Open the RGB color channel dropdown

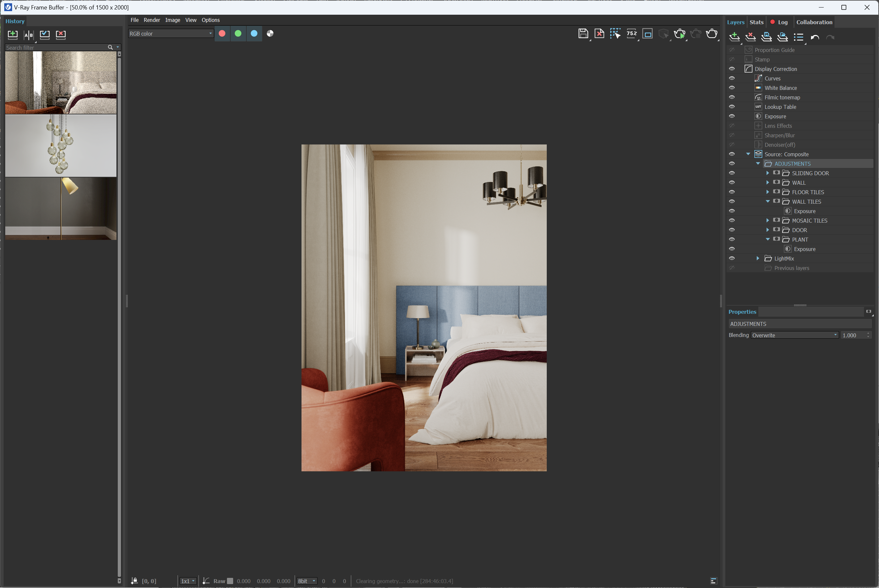tap(171, 34)
